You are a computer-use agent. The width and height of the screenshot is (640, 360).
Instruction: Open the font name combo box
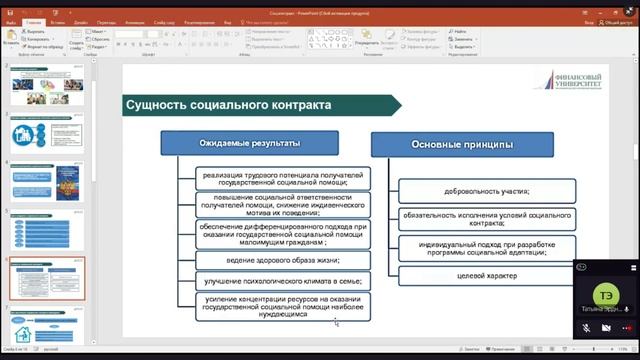(129, 35)
